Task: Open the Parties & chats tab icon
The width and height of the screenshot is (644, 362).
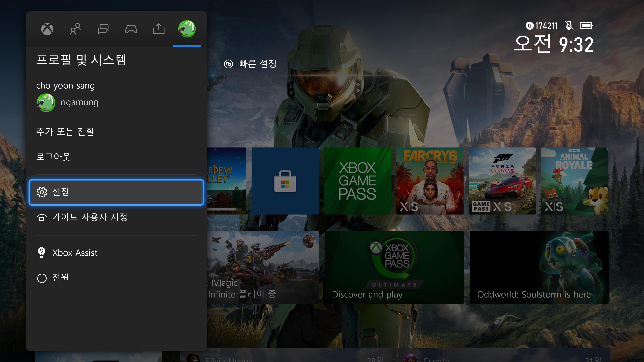Action: click(103, 29)
